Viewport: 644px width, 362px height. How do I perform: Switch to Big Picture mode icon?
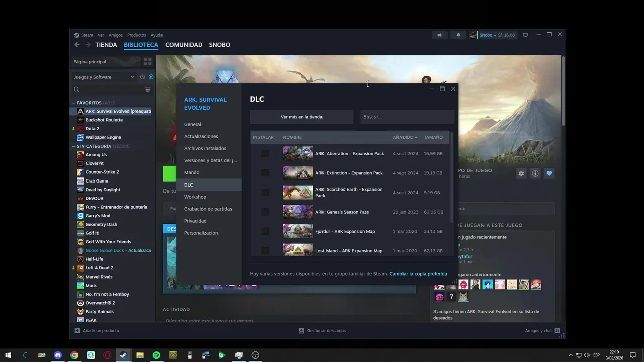[x=526, y=35]
